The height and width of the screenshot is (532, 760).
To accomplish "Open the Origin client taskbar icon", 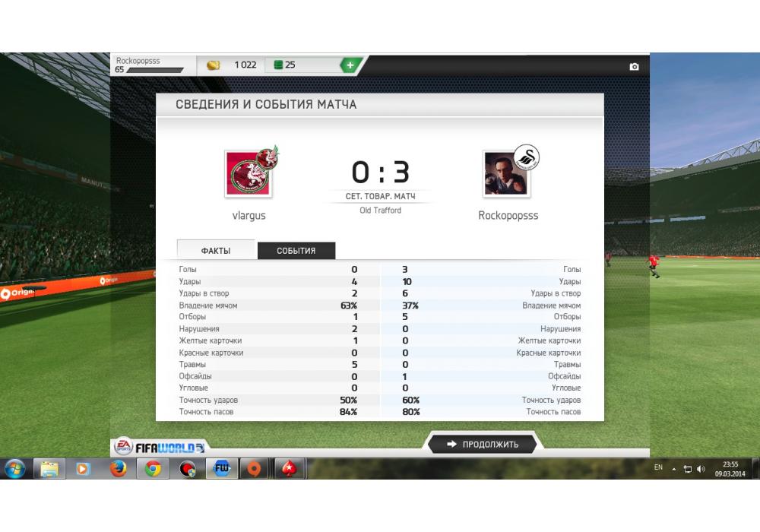I will [x=254, y=468].
